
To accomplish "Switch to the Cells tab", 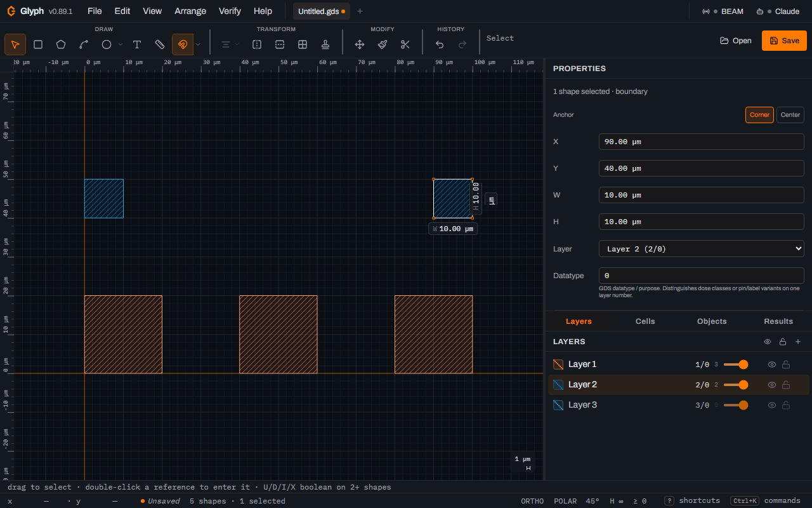I will pos(645,321).
